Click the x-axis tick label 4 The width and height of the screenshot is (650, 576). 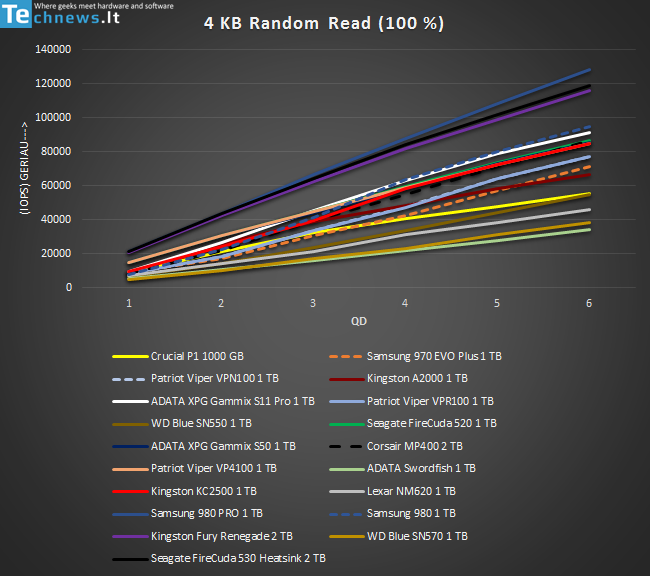coord(405,304)
